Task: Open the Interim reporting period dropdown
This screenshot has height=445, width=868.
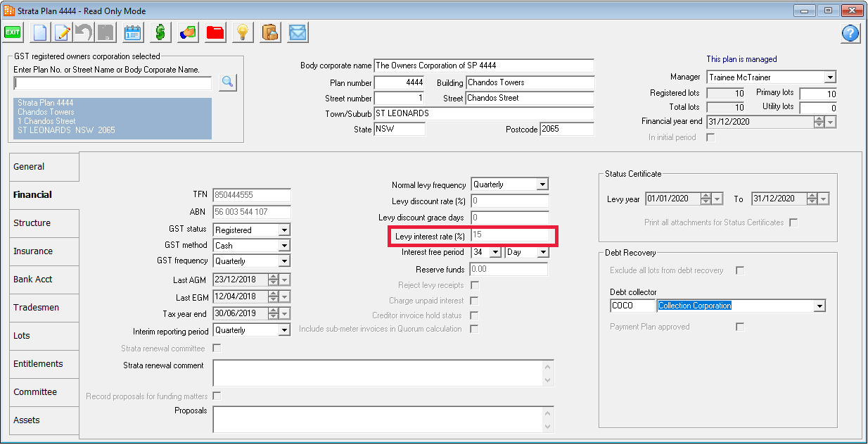Action: (x=284, y=330)
